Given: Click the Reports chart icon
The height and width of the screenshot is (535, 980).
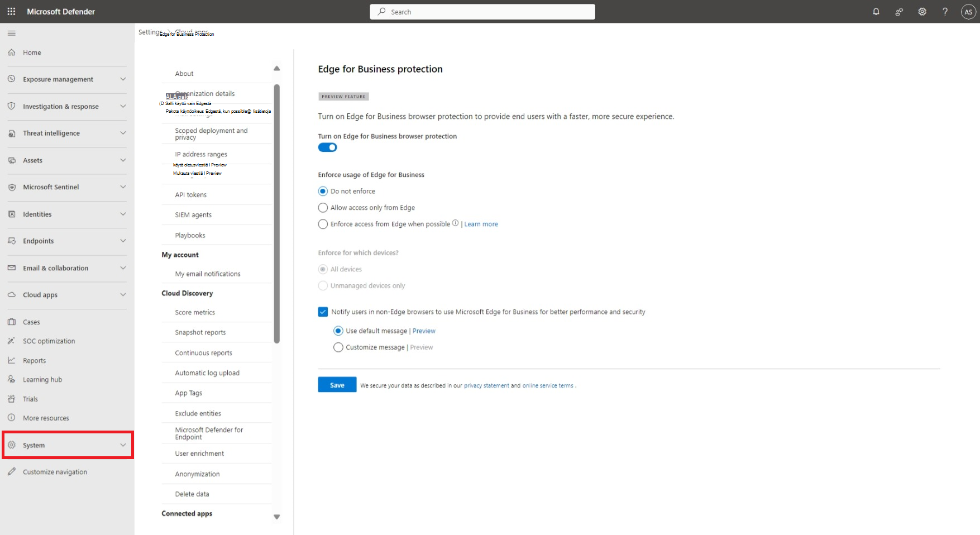Looking at the screenshot, I should coord(11,360).
